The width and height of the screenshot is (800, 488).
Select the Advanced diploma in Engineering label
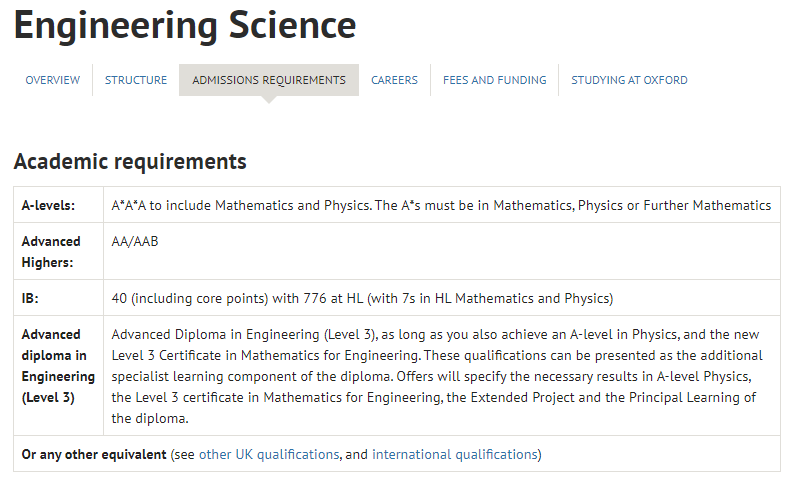(58, 366)
